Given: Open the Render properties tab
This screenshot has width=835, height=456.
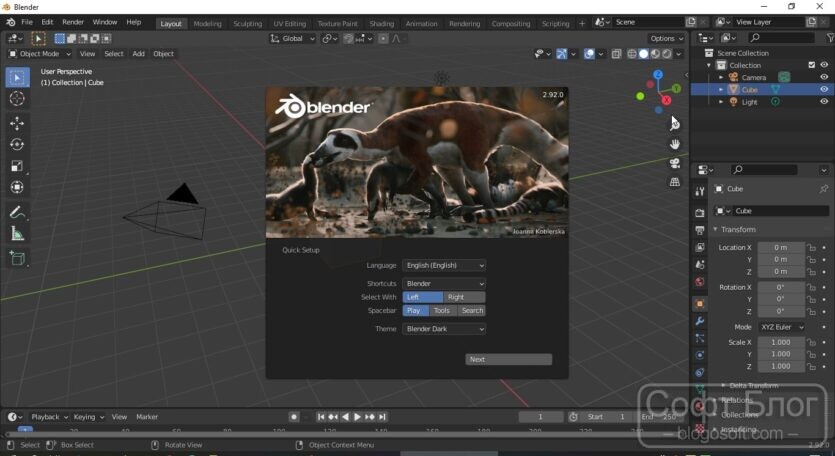Looking at the screenshot, I should (700, 213).
